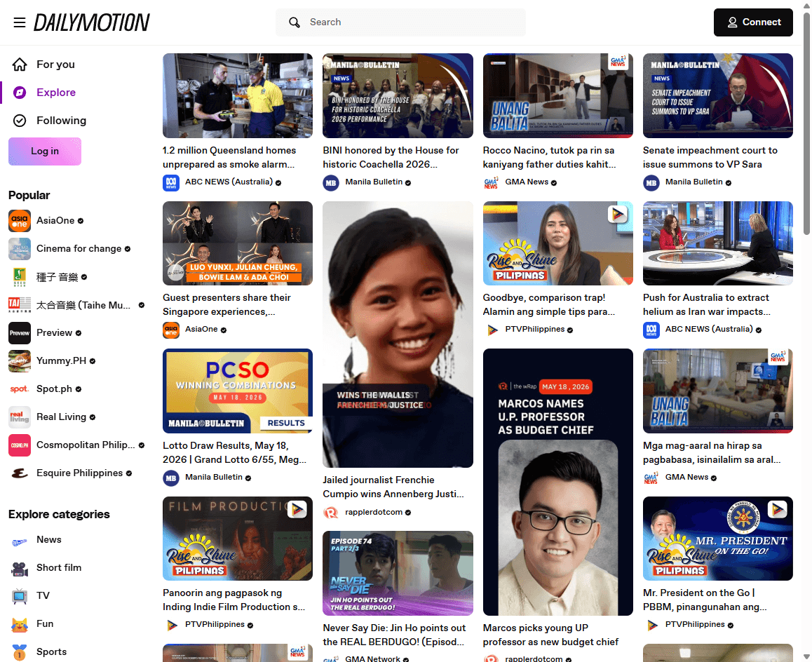Open Cinema for change channel avatar
Image resolution: width=812 pixels, height=662 pixels.
tap(20, 249)
